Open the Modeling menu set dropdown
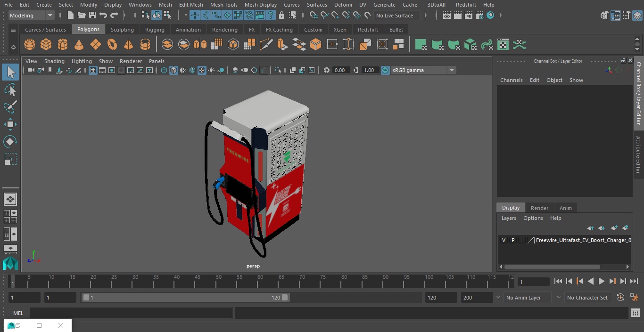The height and width of the screenshot is (332, 644). (32, 16)
